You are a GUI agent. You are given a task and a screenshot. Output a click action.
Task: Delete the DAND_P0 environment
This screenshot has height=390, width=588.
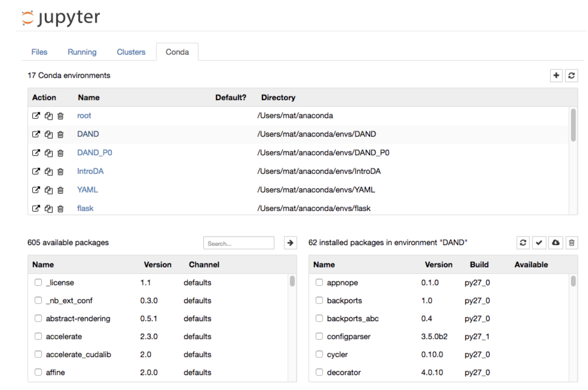click(61, 153)
